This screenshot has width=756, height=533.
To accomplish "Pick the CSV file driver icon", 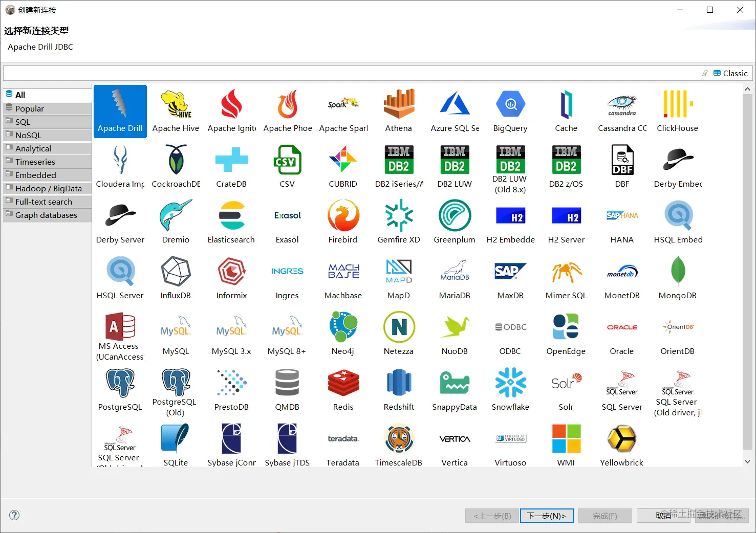I will pyautogui.click(x=287, y=160).
